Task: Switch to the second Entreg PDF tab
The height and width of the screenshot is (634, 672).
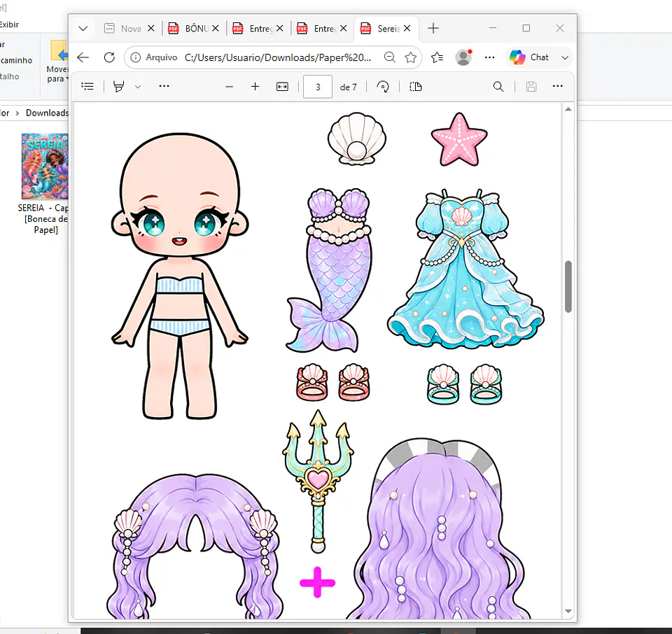Action: pos(316,29)
